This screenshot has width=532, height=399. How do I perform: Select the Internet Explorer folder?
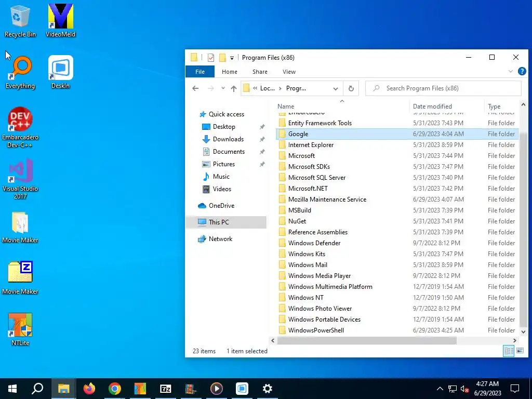pos(397,145)
